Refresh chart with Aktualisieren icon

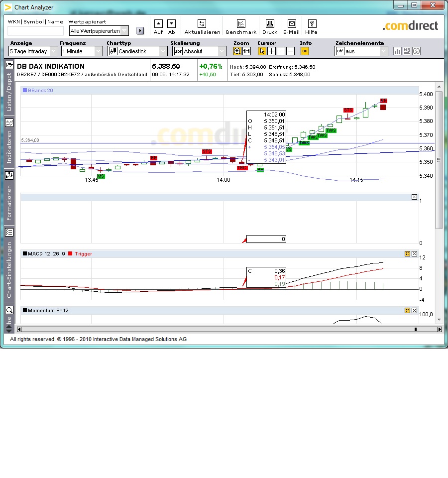202,24
